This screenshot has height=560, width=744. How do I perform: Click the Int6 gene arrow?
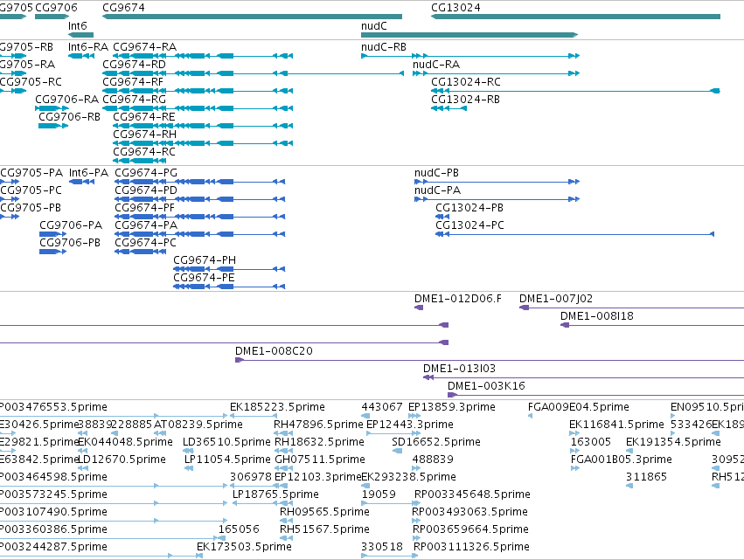tap(80, 35)
